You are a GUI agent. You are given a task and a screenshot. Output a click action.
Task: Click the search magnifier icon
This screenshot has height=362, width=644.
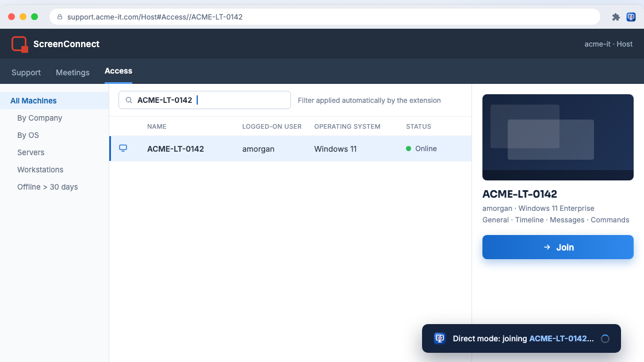coord(129,100)
